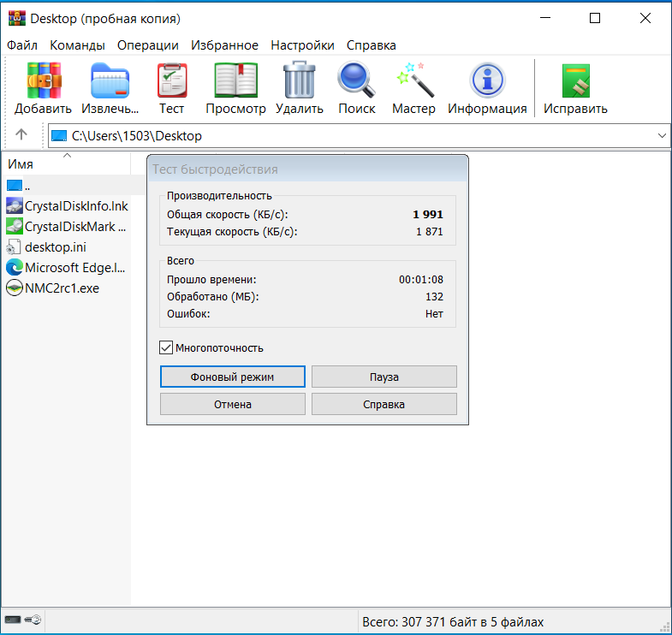Uncheck the Многопоточность checkbox

coord(166,347)
